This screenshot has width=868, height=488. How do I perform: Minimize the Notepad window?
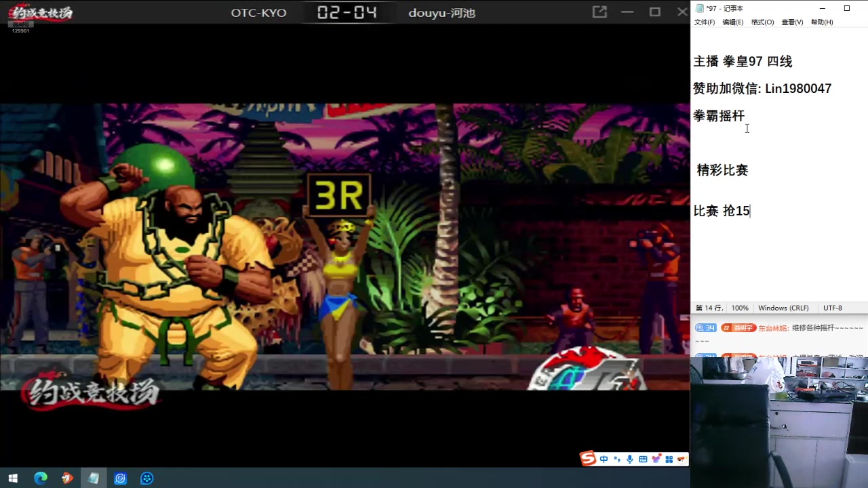point(823,8)
